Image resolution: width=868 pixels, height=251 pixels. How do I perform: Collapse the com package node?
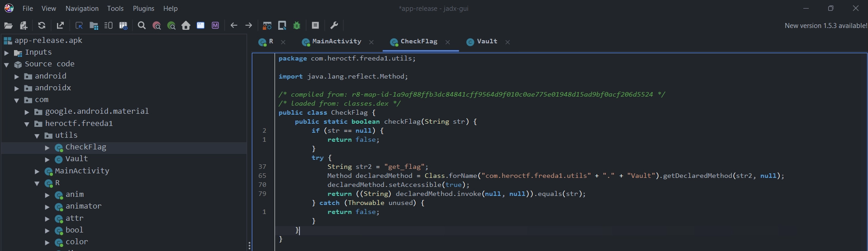coord(17,100)
